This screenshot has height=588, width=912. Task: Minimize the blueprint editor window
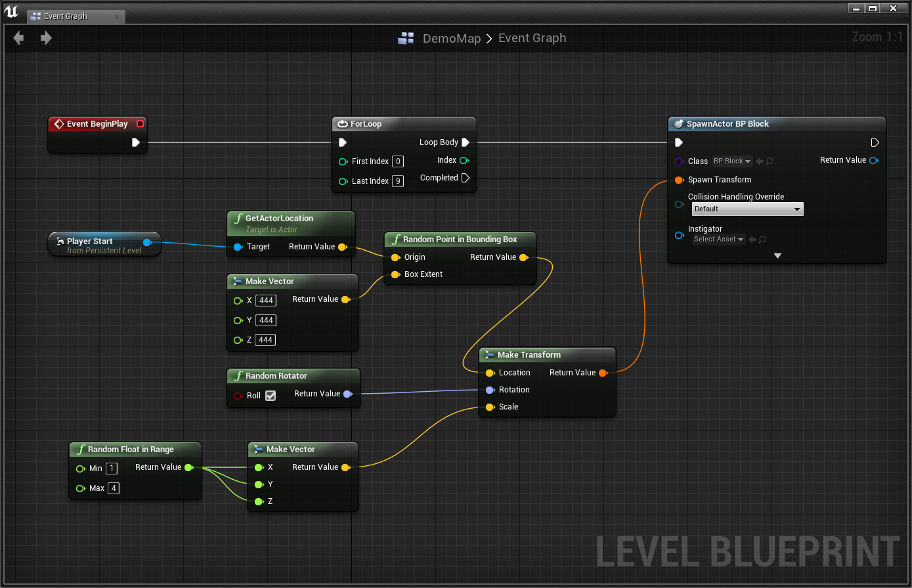[856, 8]
